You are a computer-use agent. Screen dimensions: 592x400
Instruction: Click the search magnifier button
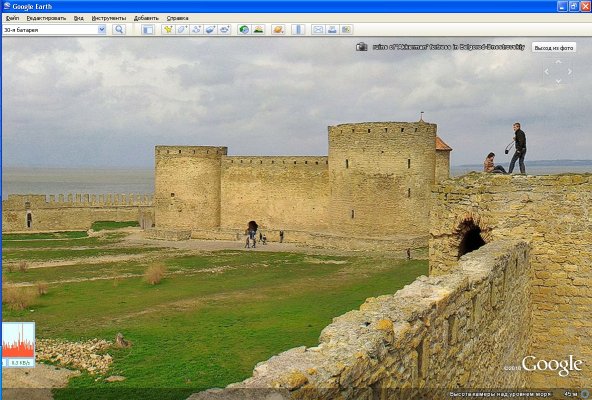tap(119, 29)
